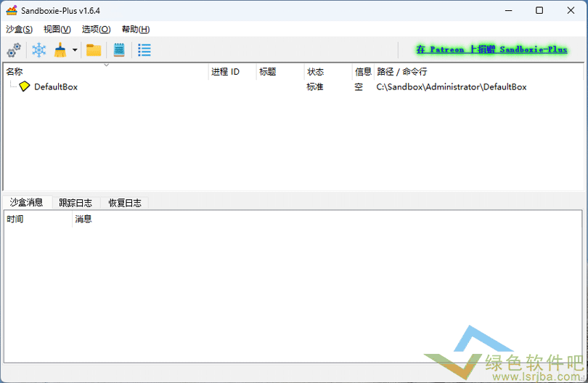
Task: Click the snowflake suspend-all toolbar icon
Action: pyautogui.click(x=38, y=50)
